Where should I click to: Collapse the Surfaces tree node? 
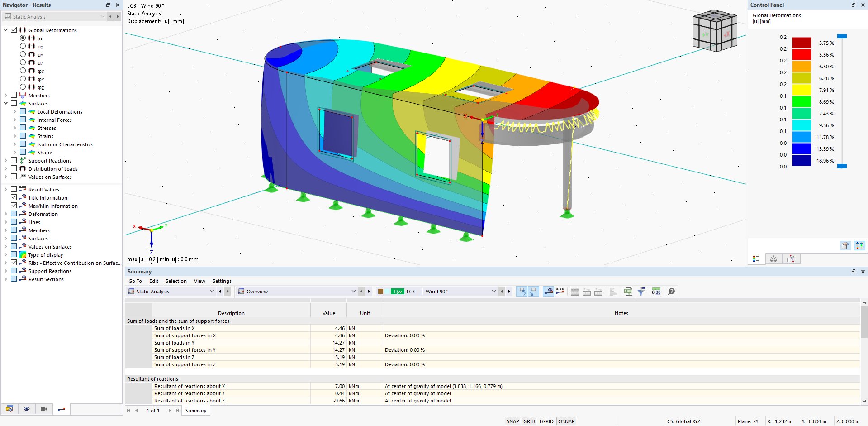(6, 103)
